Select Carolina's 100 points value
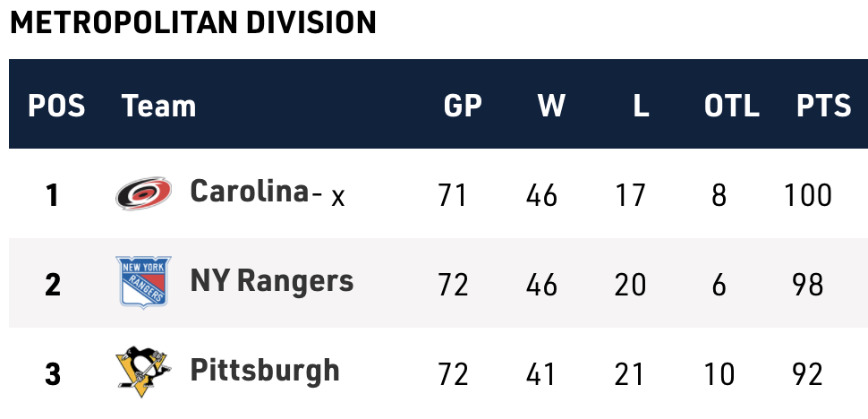 point(807,195)
